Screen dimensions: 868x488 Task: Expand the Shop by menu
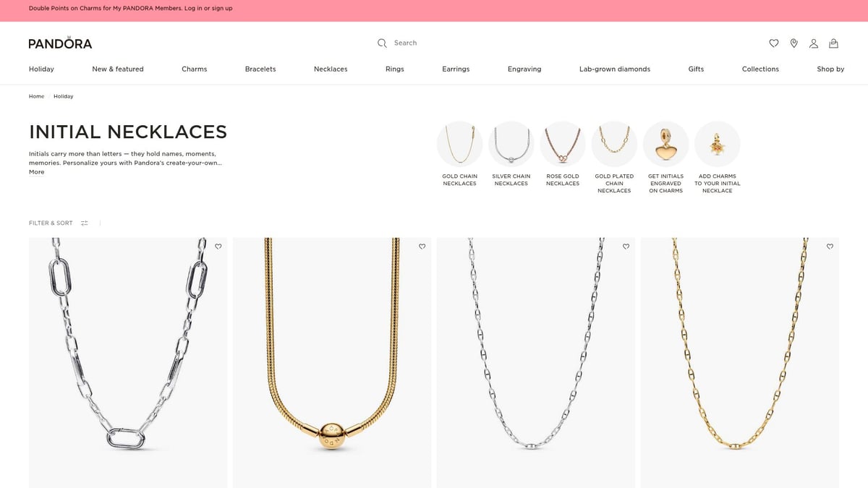point(830,69)
